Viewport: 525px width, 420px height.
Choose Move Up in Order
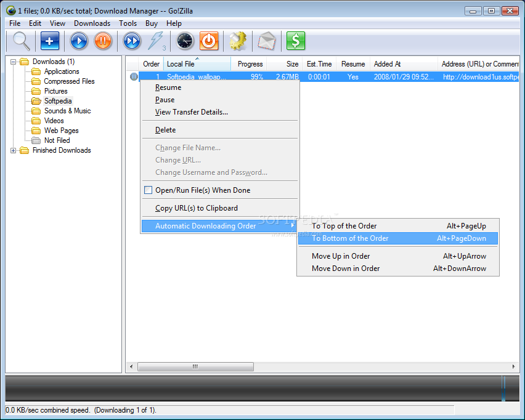click(398, 256)
